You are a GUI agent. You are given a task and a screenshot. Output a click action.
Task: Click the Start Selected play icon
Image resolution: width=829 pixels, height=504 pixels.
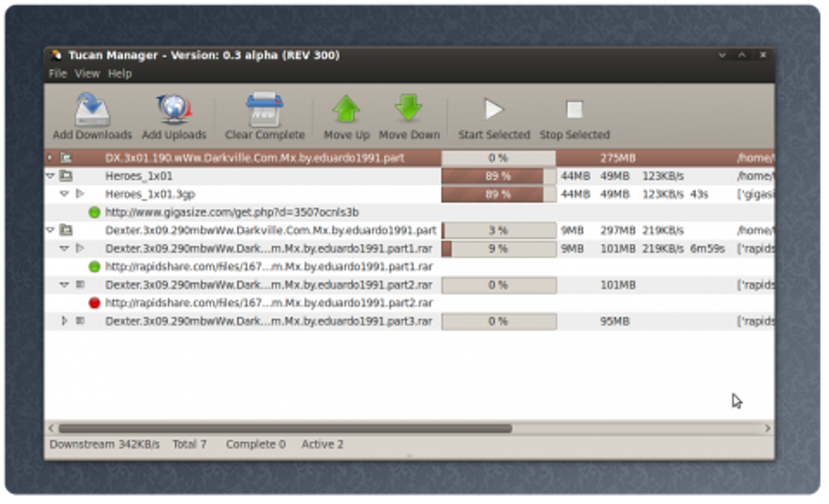pos(494,110)
